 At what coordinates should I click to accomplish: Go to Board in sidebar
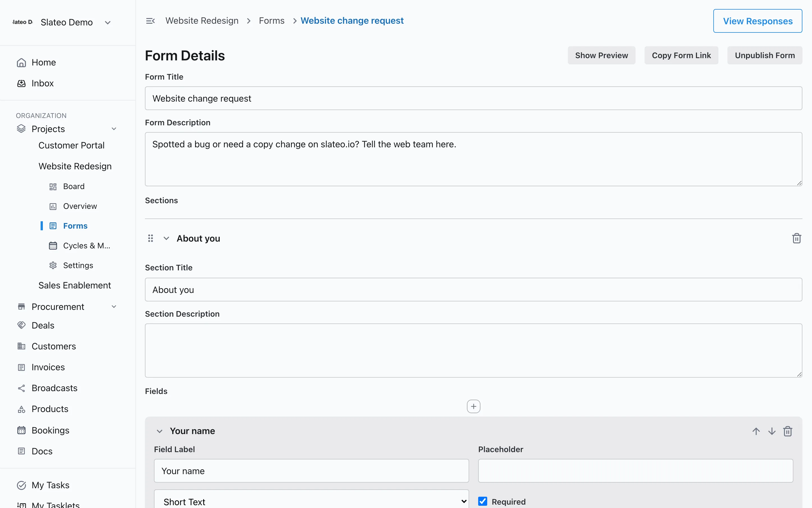(74, 187)
